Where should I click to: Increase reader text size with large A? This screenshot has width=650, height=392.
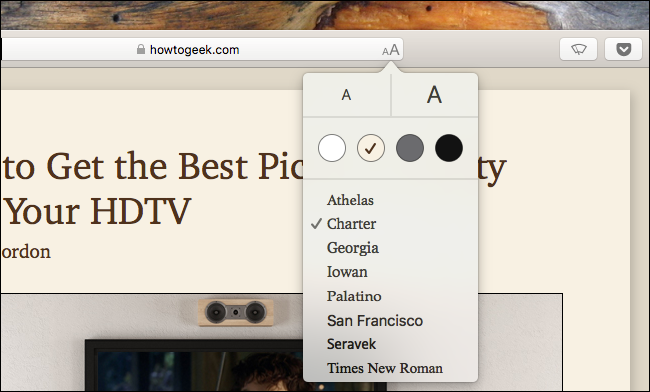pyautogui.click(x=434, y=95)
